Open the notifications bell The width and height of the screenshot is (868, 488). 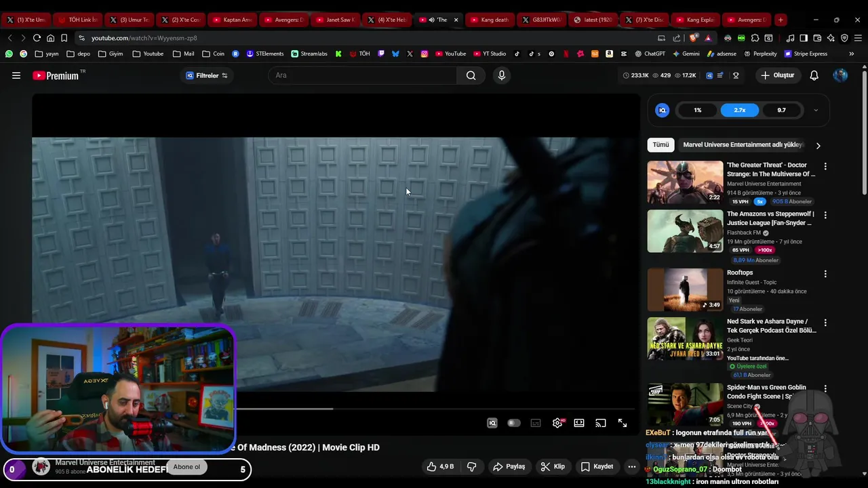pyautogui.click(x=814, y=76)
